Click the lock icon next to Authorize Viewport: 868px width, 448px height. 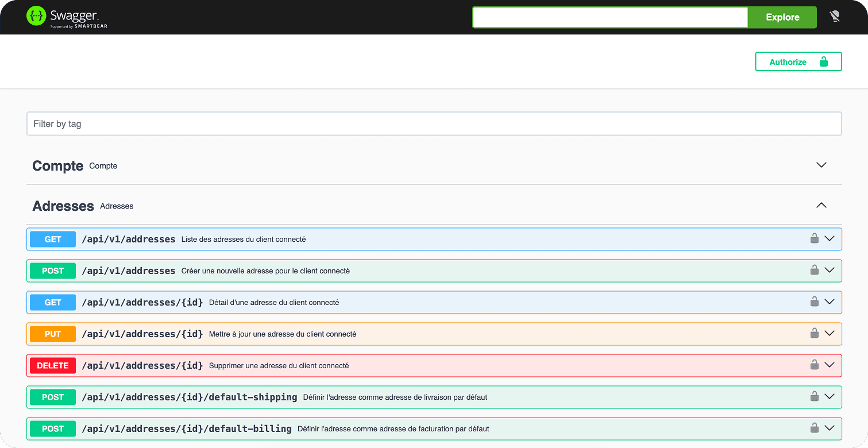[x=824, y=61]
